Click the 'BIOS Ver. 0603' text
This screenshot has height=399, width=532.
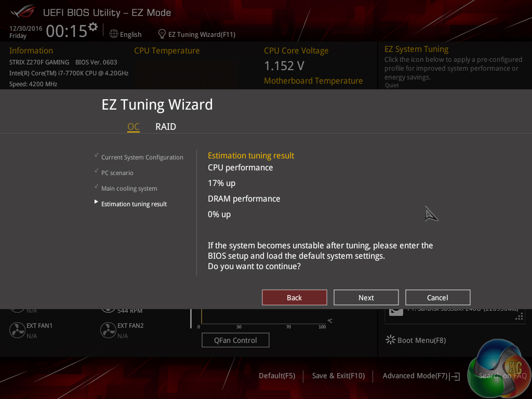pos(96,62)
